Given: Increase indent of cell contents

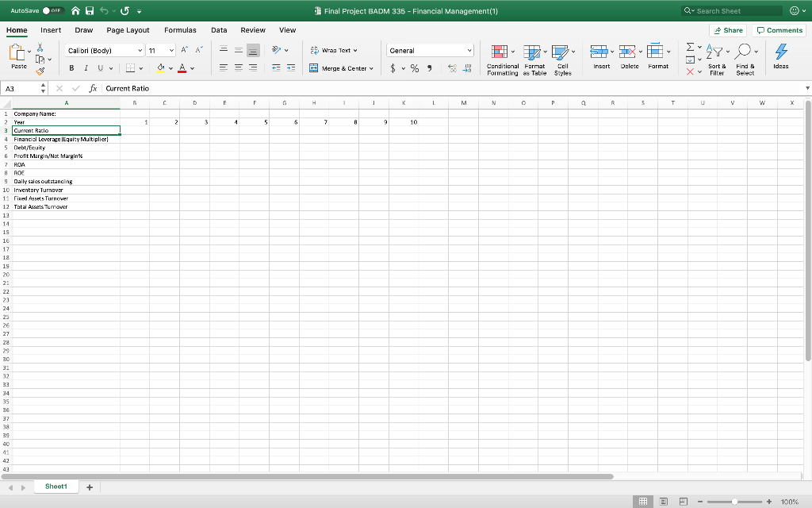Looking at the screenshot, I should tap(291, 68).
